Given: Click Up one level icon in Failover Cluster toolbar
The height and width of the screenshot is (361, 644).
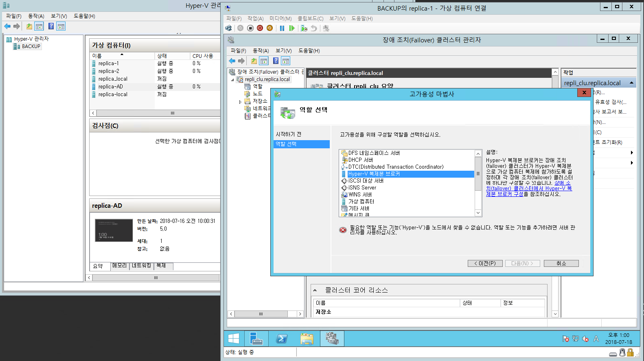Looking at the screenshot, I should [x=254, y=61].
